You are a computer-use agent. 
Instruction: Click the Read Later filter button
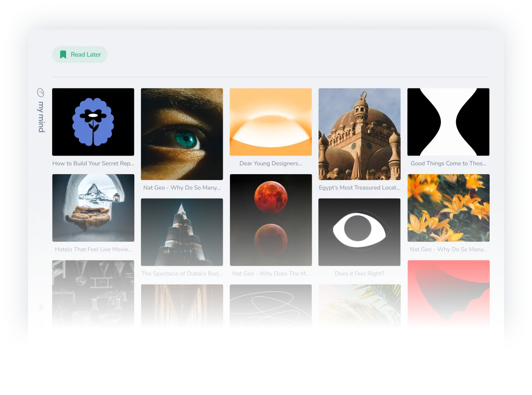[x=80, y=54]
